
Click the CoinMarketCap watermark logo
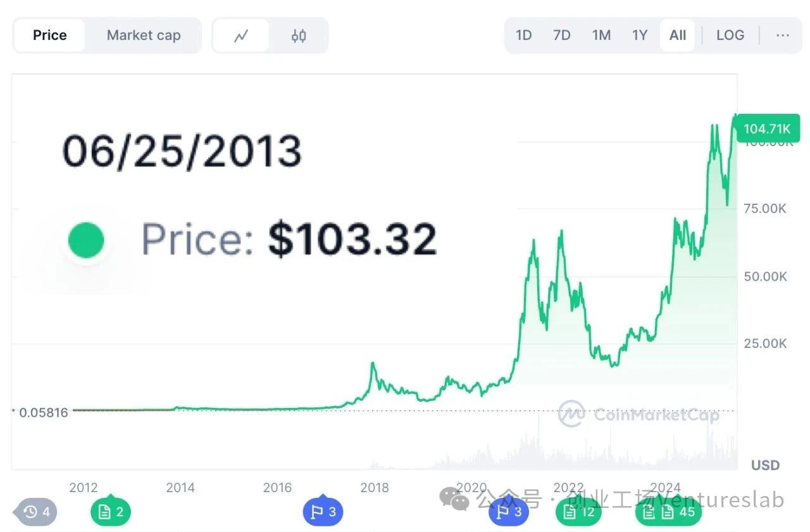(639, 414)
